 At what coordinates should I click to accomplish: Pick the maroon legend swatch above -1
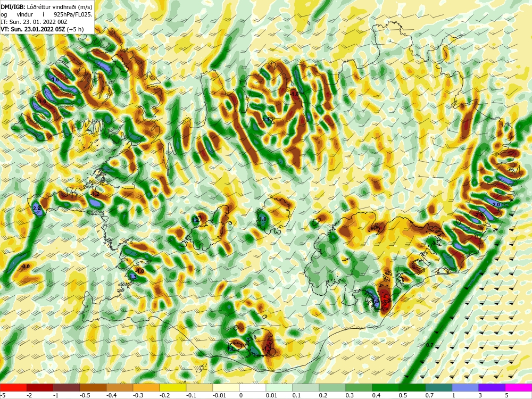click(x=66, y=387)
